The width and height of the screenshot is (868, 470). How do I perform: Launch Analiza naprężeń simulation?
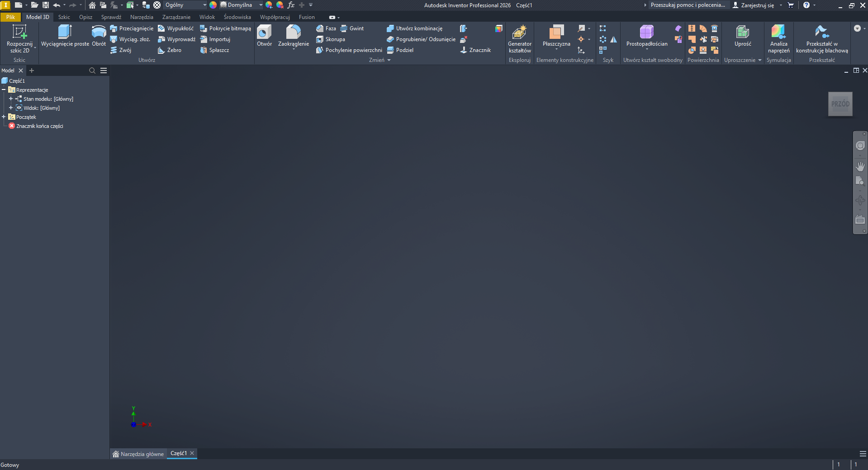(x=778, y=32)
